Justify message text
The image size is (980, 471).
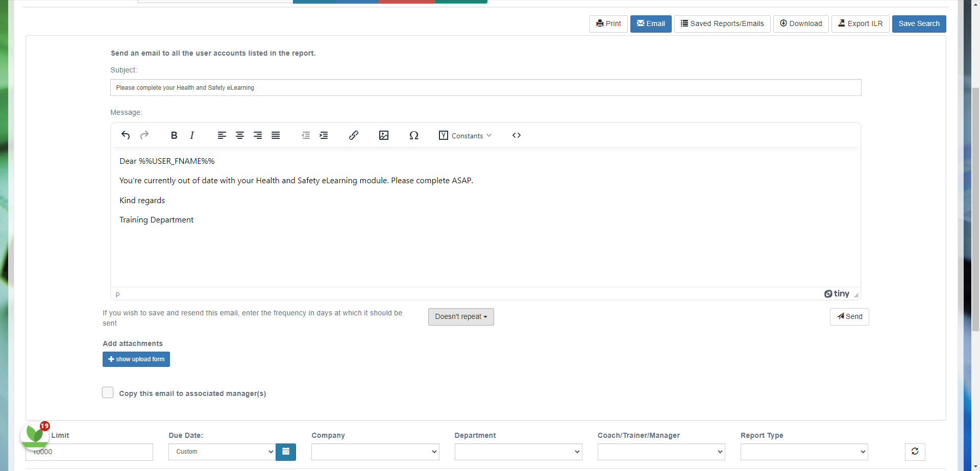276,135
